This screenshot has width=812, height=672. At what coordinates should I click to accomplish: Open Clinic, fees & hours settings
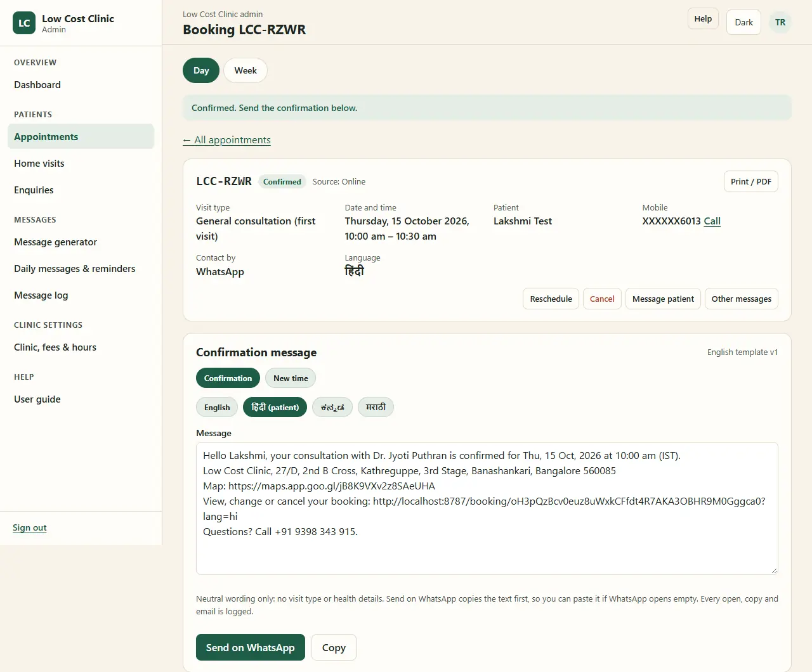click(81, 347)
